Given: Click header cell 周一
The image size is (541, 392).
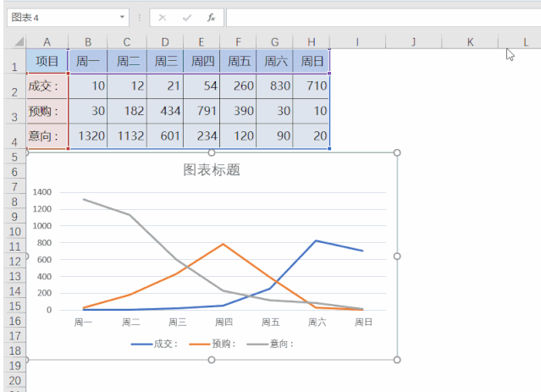Looking at the screenshot, I should coord(88,62).
